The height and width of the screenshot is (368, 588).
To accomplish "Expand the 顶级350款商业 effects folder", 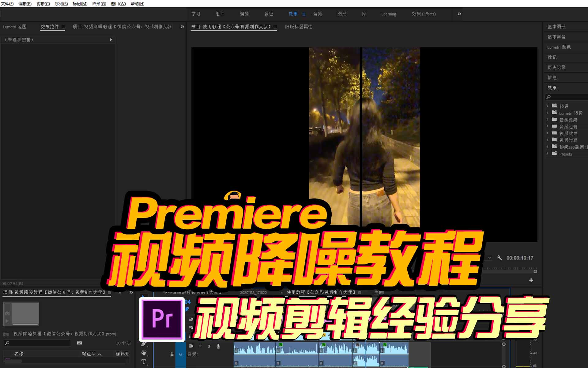I will (x=548, y=146).
